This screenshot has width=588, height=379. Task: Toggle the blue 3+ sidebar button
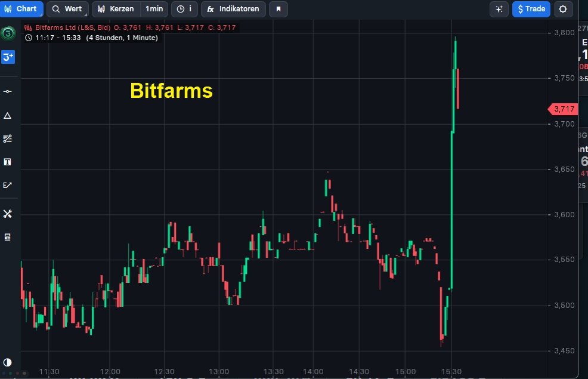coord(8,57)
